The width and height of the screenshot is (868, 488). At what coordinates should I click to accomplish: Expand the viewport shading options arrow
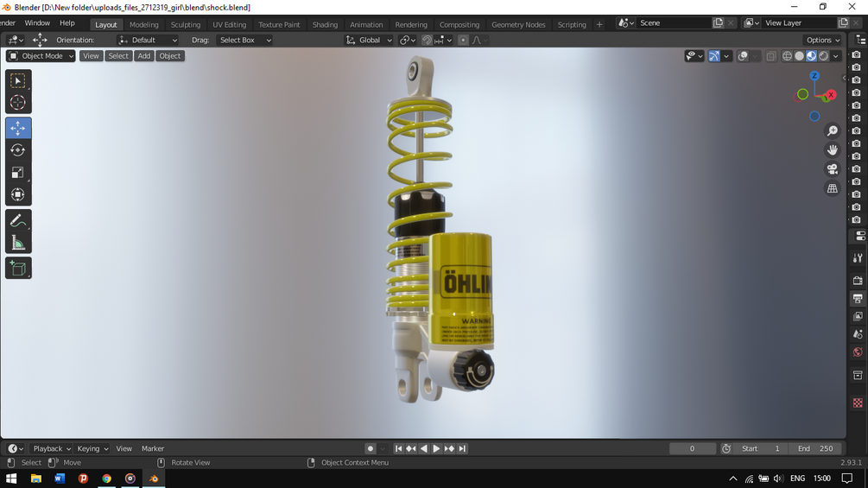[x=836, y=56]
